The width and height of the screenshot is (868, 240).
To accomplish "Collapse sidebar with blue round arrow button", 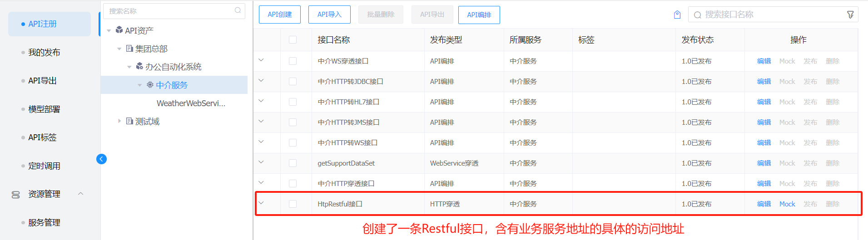I will [x=101, y=159].
